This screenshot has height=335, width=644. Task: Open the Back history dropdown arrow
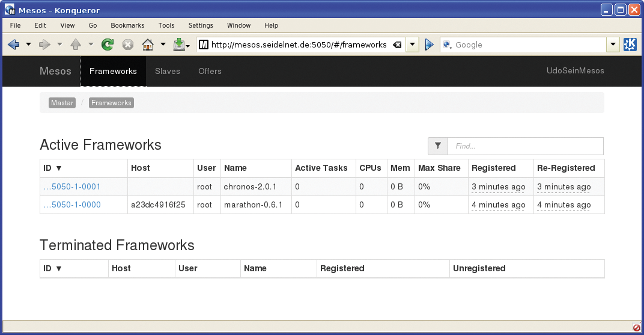point(28,45)
